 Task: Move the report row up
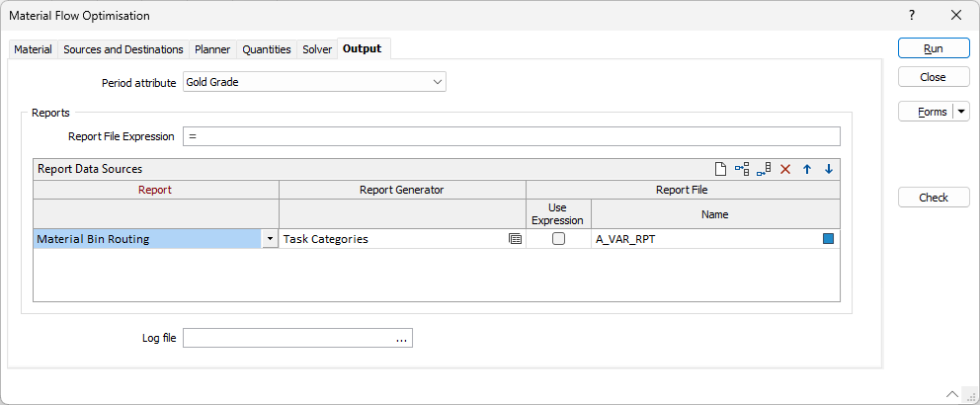[x=807, y=169]
